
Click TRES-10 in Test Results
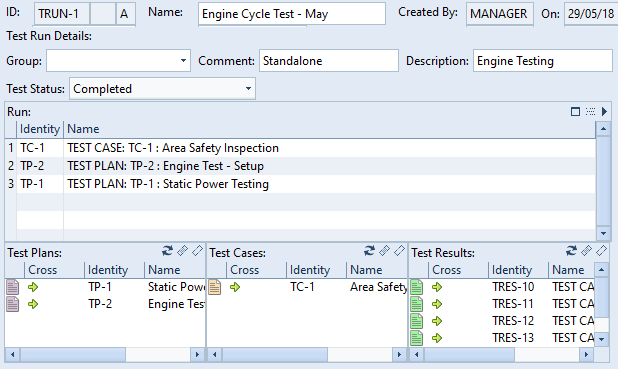pos(513,287)
